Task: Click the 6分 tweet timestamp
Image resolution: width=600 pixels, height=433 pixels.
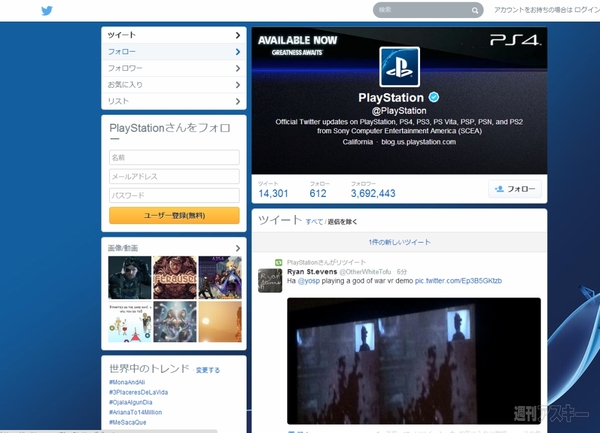Action: [401, 272]
